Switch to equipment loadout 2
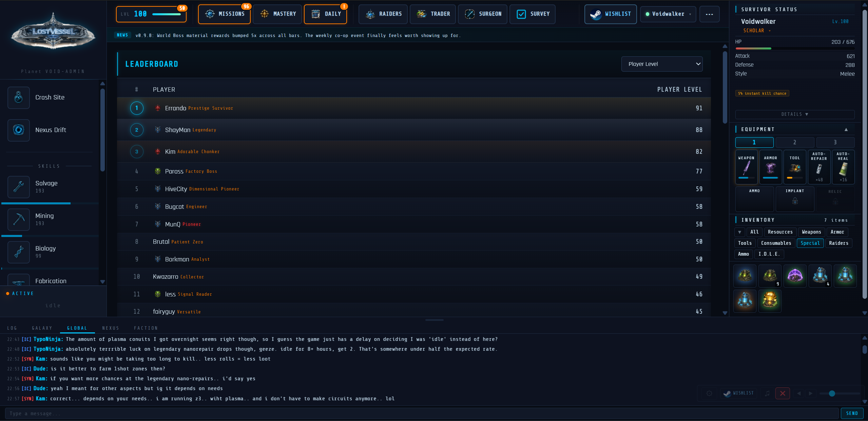This screenshot has height=421, width=868. [795, 142]
